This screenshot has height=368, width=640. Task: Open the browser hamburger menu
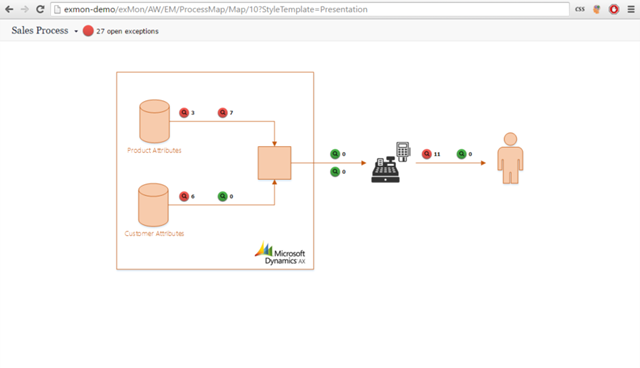pos(631,9)
